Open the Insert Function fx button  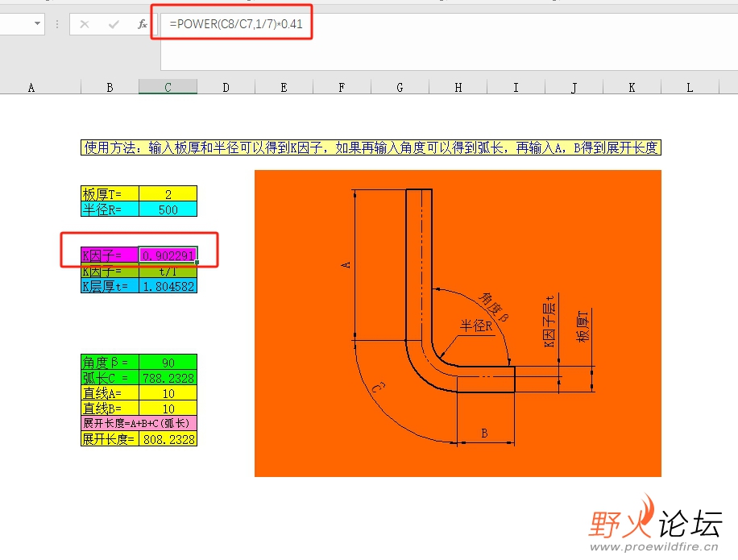142,24
